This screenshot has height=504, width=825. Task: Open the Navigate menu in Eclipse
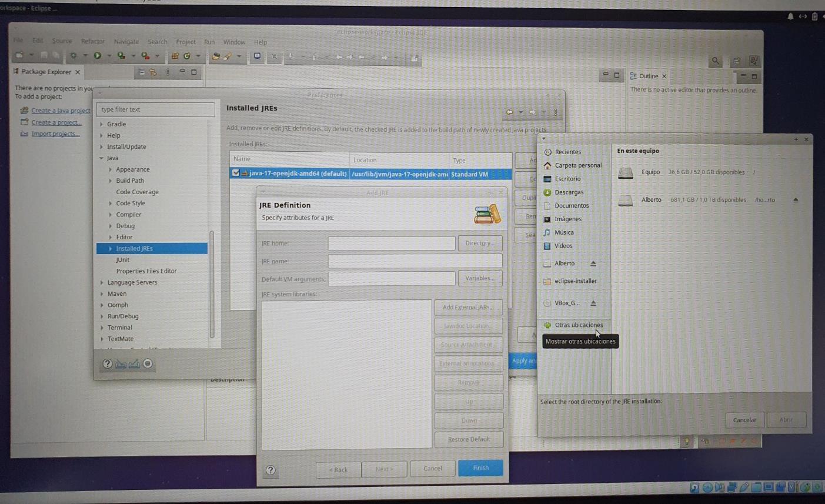[x=126, y=42]
